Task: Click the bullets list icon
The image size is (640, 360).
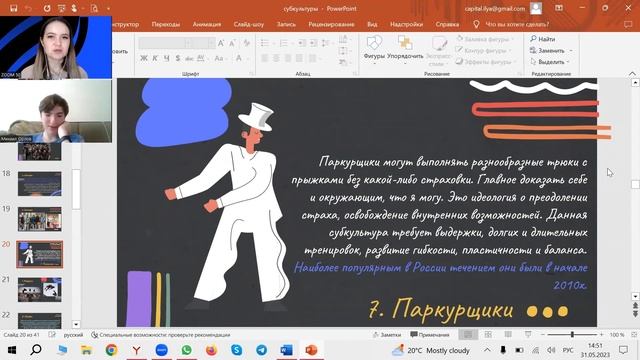Action: point(266,43)
